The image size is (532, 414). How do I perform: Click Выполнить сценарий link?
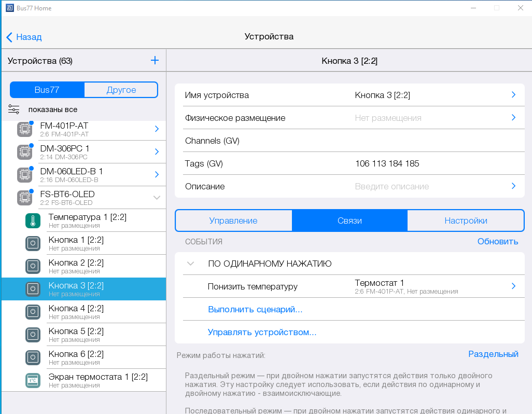coord(255,309)
